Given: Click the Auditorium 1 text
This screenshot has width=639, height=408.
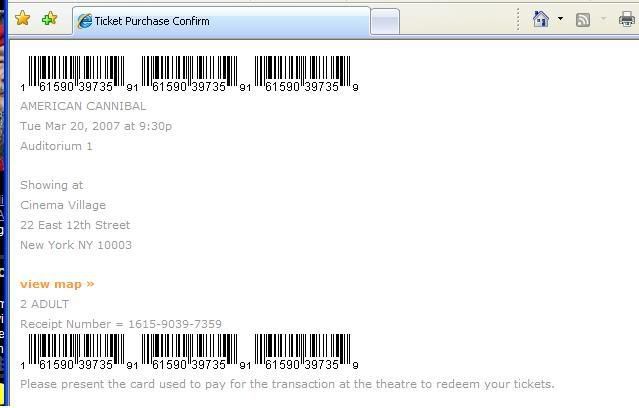Looking at the screenshot, I should tap(56, 146).
